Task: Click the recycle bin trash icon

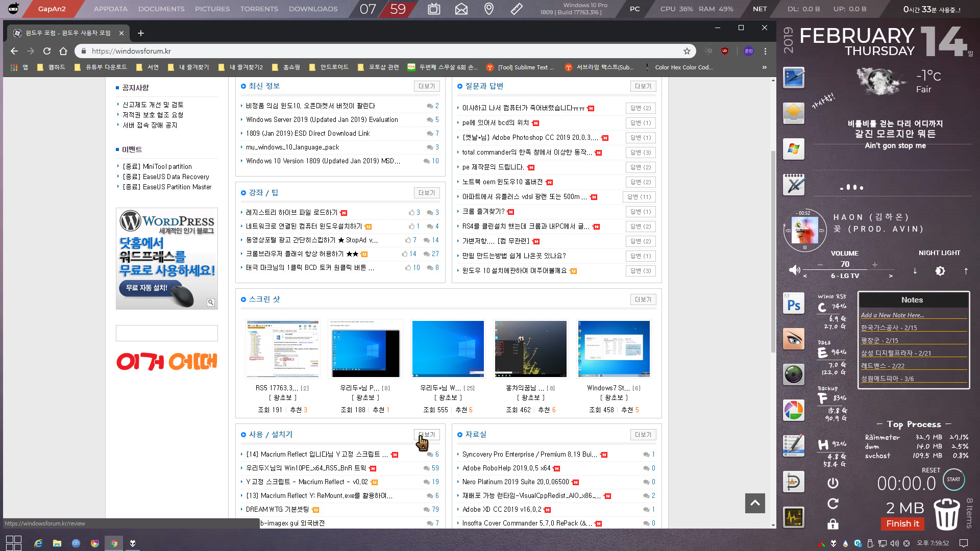Action: [x=947, y=513]
